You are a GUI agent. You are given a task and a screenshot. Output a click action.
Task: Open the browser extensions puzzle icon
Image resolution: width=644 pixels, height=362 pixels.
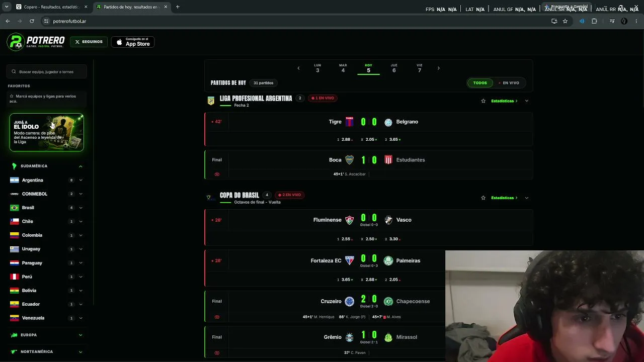[x=594, y=21]
